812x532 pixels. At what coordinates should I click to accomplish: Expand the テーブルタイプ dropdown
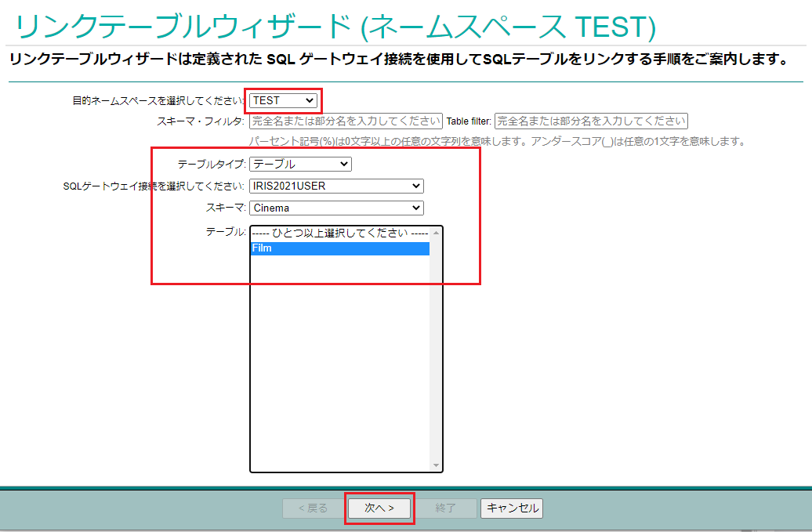300,164
